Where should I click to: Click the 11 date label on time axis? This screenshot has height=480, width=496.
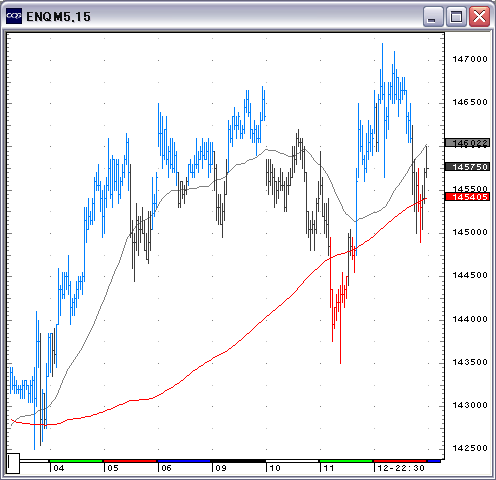(329, 468)
